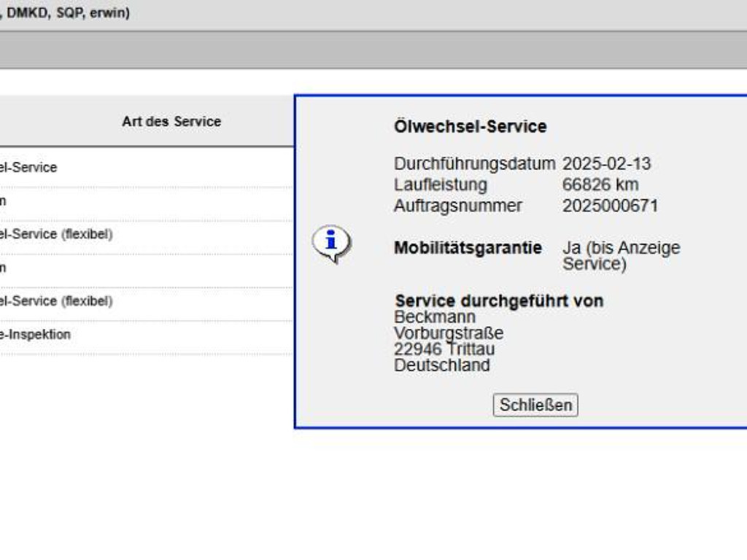Image resolution: width=747 pixels, height=560 pixels.
Task: Click the Auftragsnummer label
Action: (x=457, y=206)
